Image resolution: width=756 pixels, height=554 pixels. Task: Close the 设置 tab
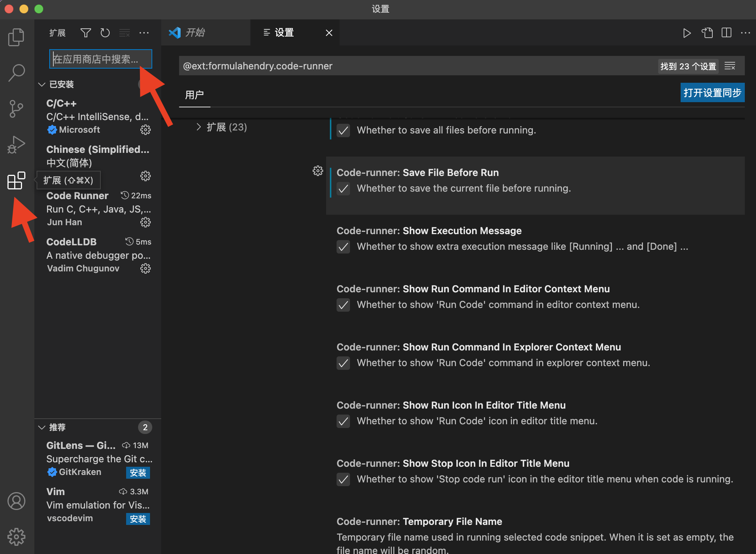coord(329,33)
